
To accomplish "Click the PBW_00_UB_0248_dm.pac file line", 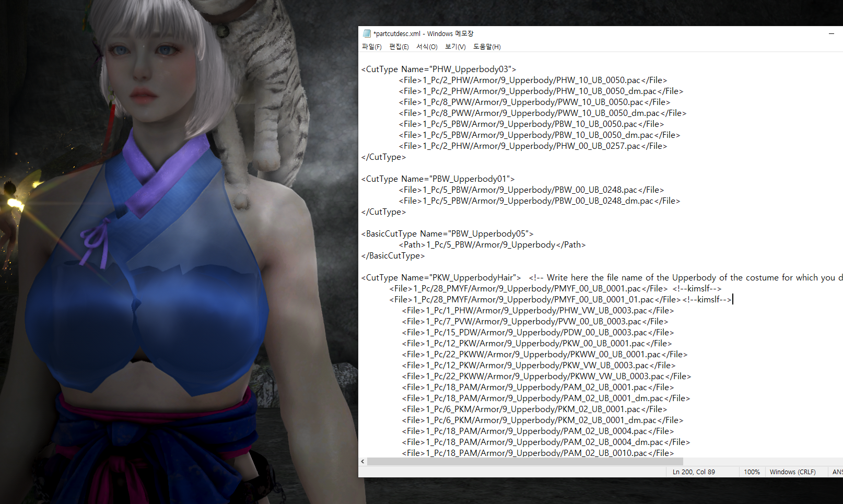I will point(539,201).
